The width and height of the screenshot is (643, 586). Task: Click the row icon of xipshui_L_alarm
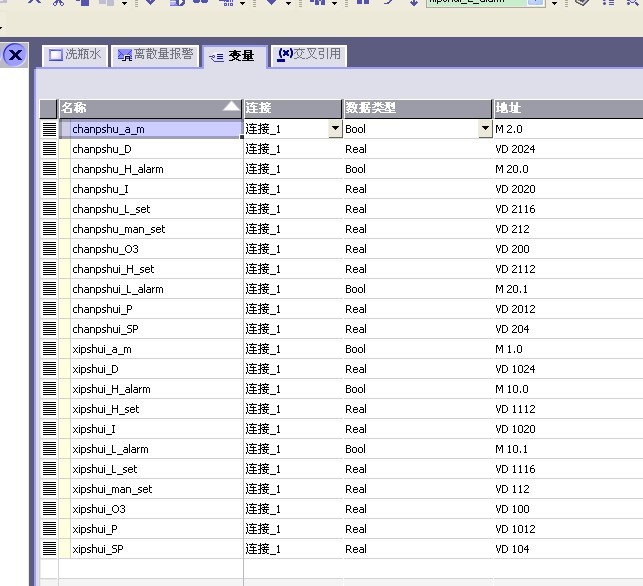(49, 449)
